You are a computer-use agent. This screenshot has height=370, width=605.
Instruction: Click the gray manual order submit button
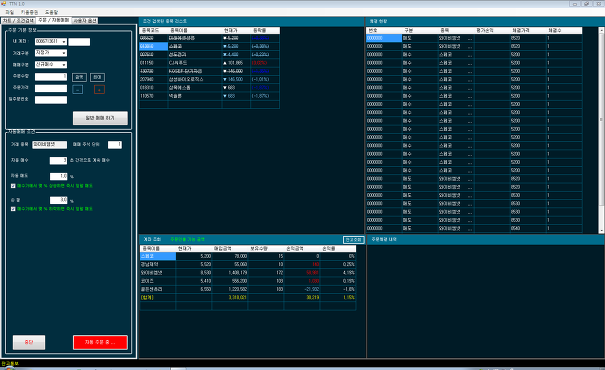100,118
